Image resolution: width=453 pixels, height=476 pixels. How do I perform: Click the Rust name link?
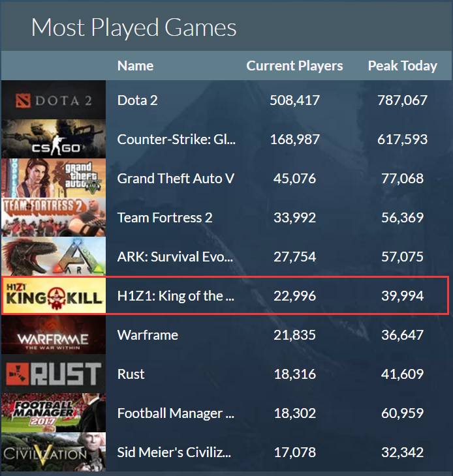(131, 374)
